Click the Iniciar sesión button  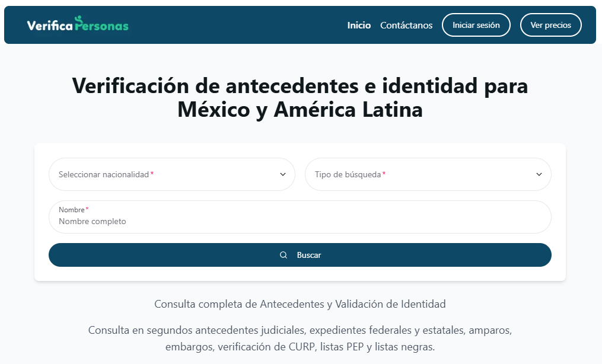coord(476,25)
